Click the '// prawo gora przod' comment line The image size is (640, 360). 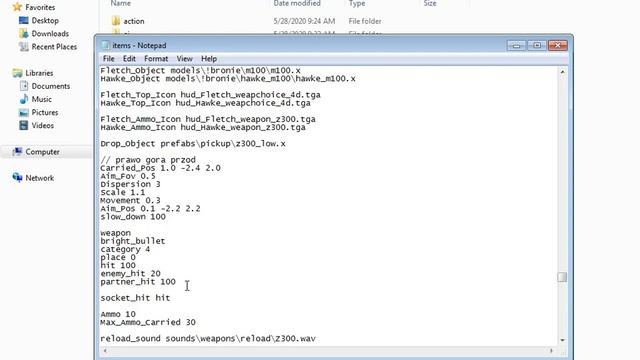[x=148, y=160]
